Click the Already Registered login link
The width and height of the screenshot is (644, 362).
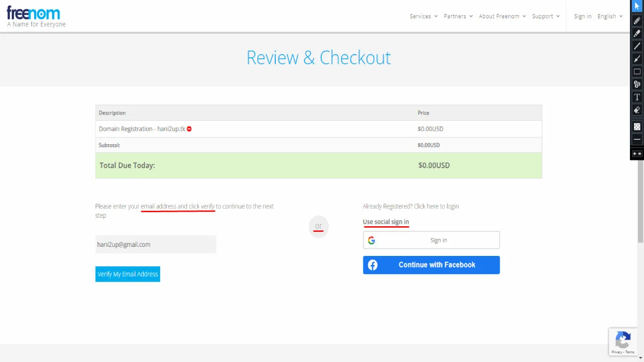[411, 206]
